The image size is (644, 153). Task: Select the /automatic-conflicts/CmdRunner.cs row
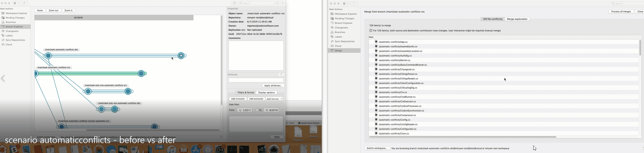pos(504,97)
